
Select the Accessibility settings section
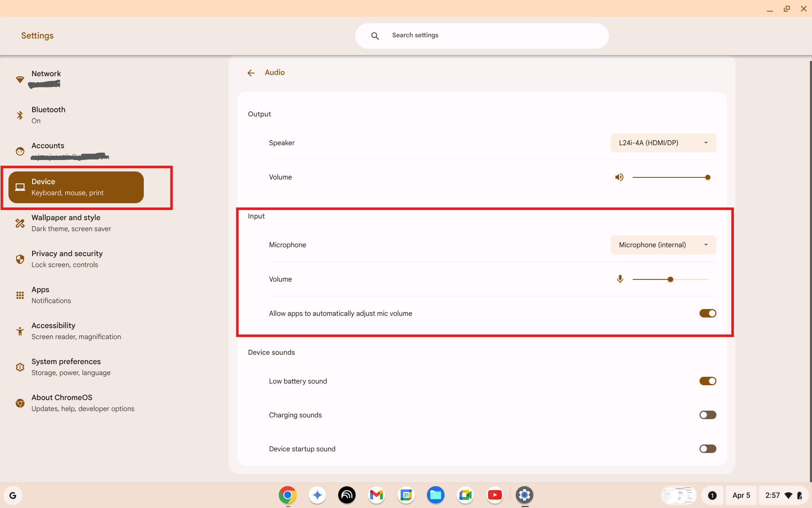click(53, 330)
